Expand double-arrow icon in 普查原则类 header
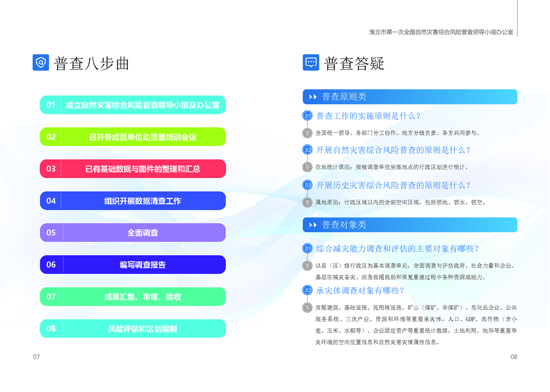Viewport: 550px width, 392px height. [x=313, y=97]
